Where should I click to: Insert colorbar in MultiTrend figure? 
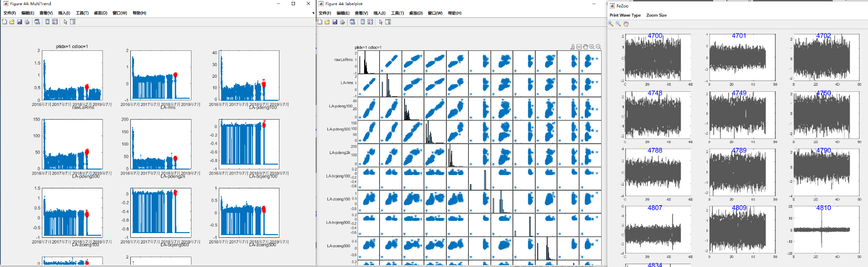[x=48, y=22]
